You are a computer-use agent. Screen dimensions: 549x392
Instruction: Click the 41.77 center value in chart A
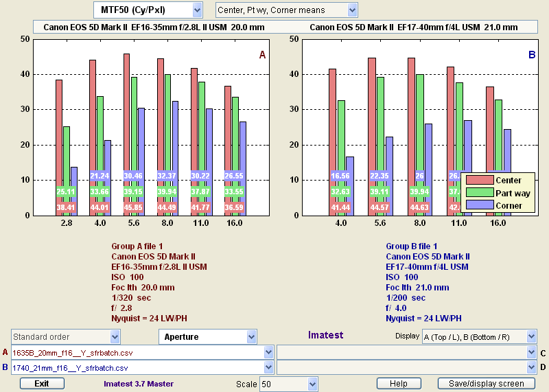pos(200,207)
